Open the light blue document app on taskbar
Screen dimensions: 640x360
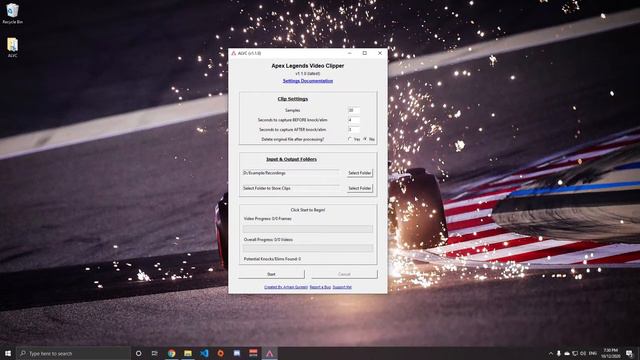tap(237, 353)
